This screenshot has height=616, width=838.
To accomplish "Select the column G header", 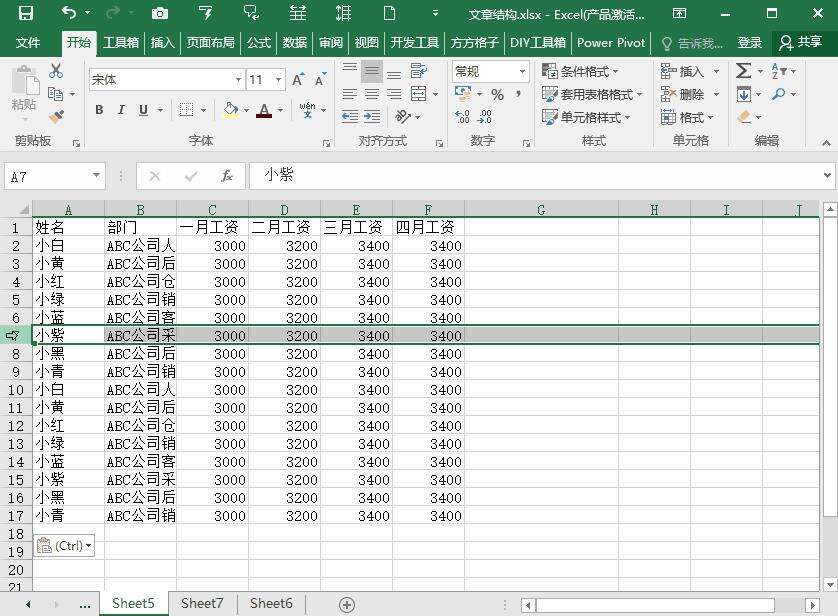I will tap(541, 210).
